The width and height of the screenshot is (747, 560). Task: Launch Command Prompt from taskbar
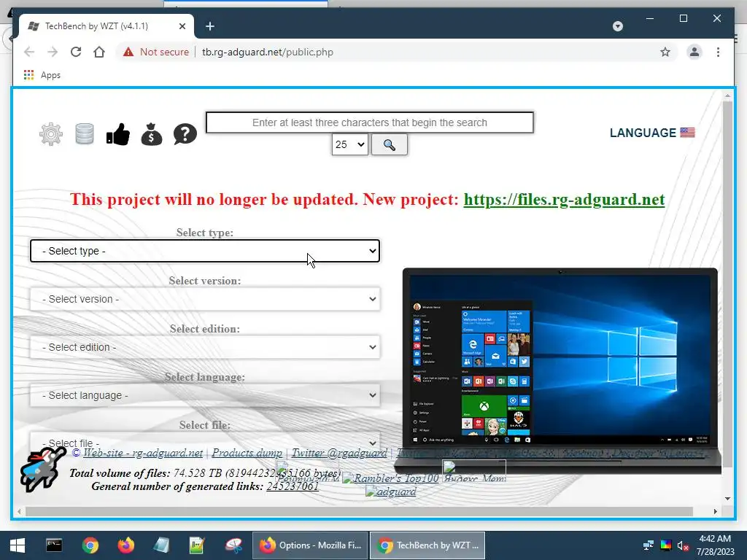[54, 545]
